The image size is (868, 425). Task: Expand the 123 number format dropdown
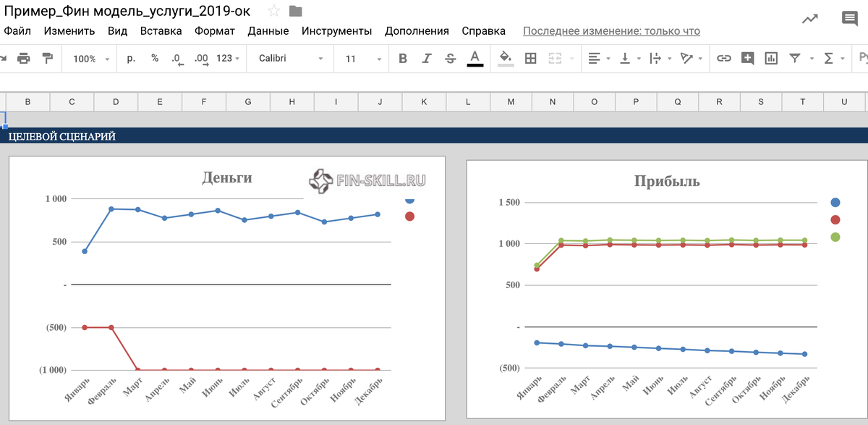coord(239,59)
